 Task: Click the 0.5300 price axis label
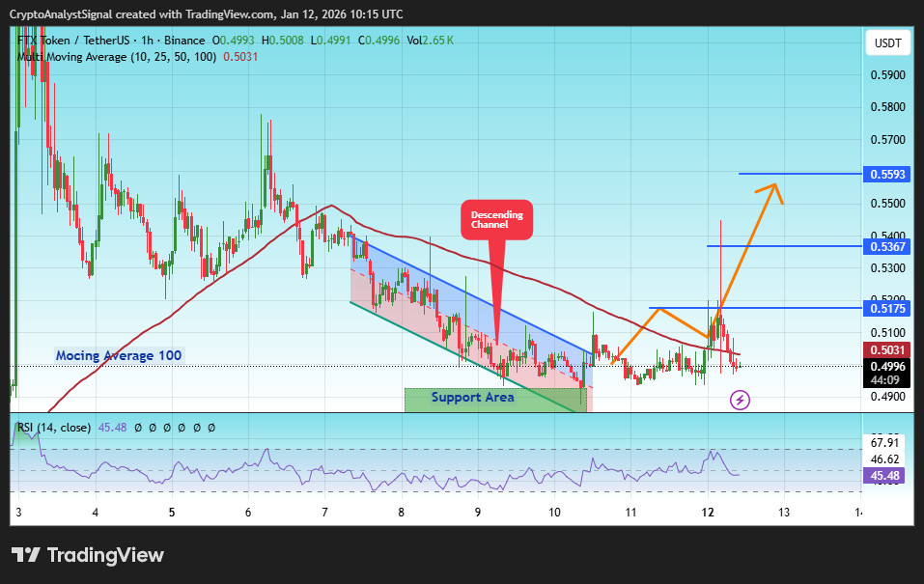click(887, 268)
